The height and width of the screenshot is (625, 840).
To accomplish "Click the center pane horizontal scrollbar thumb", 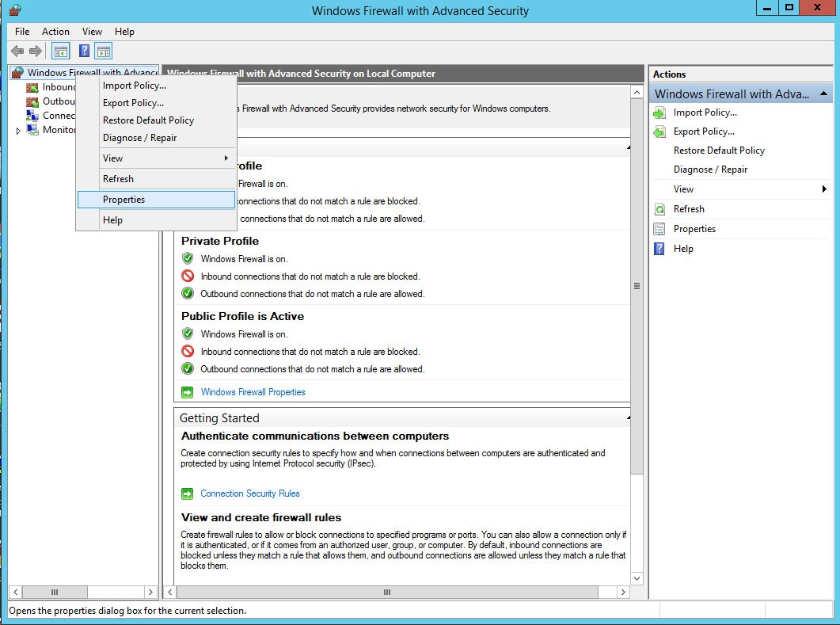I will 387,592.
